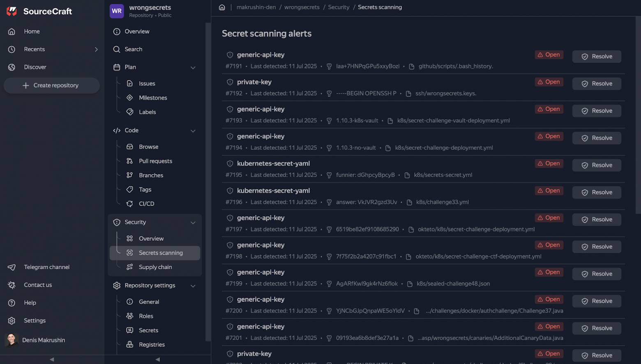Click the WR repository avatar icon
Viewport: 641px width, 364px height.
[117, 11]
